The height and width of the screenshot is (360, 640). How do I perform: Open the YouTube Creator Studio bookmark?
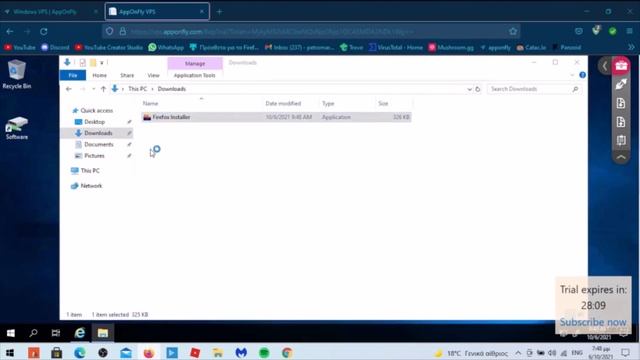pyautogui.click(x=109, y=48)
